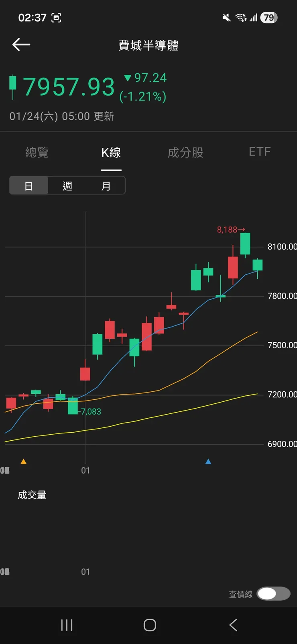Select the 月 monthly interval

106,186
